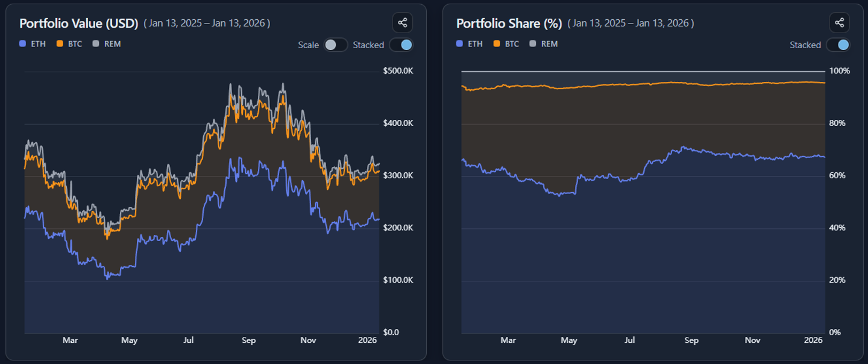Click the ETH legend dot in Portfolio Value
Image resolution: width=868 pixels, height=364 pixels.
(22, 44)
